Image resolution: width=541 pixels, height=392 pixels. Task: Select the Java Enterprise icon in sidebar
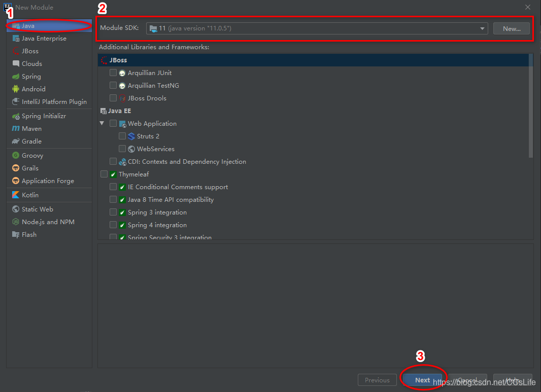(16, 38)
